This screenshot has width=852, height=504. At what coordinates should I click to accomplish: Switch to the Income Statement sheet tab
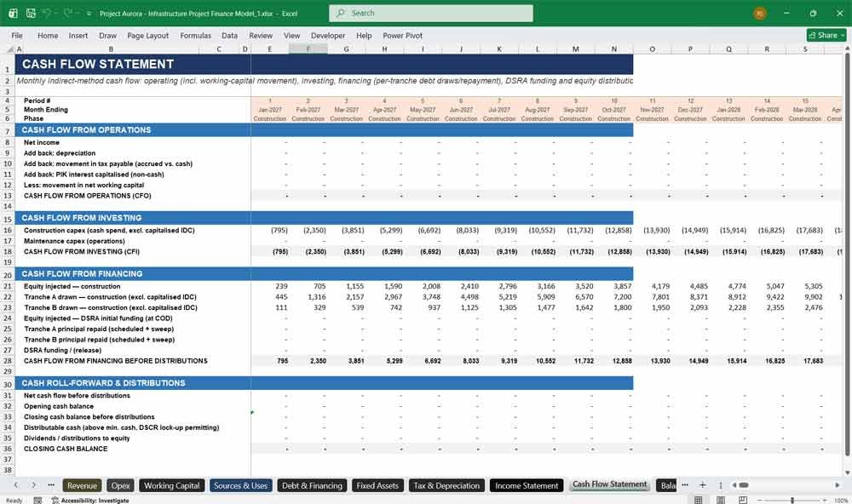(527, 485)
